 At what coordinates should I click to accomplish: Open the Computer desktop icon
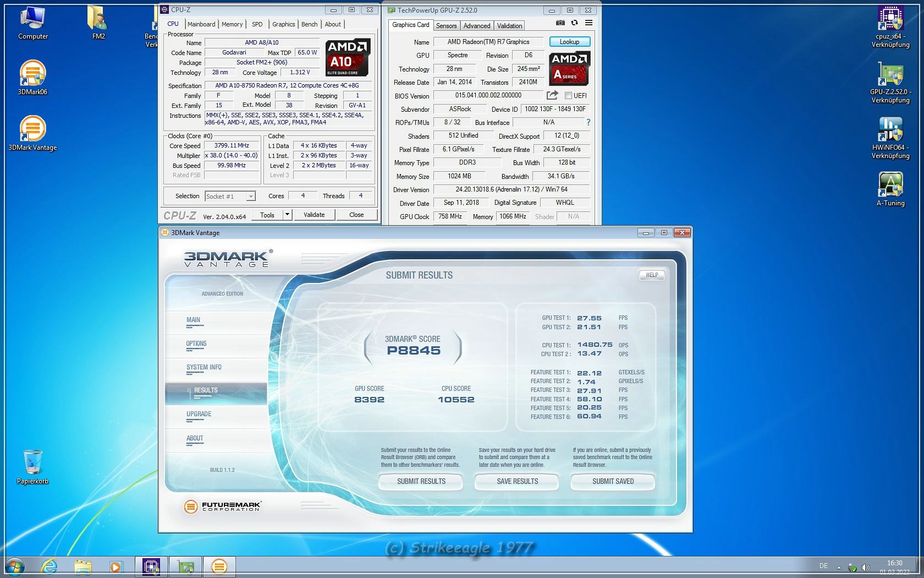click(32, 24)
